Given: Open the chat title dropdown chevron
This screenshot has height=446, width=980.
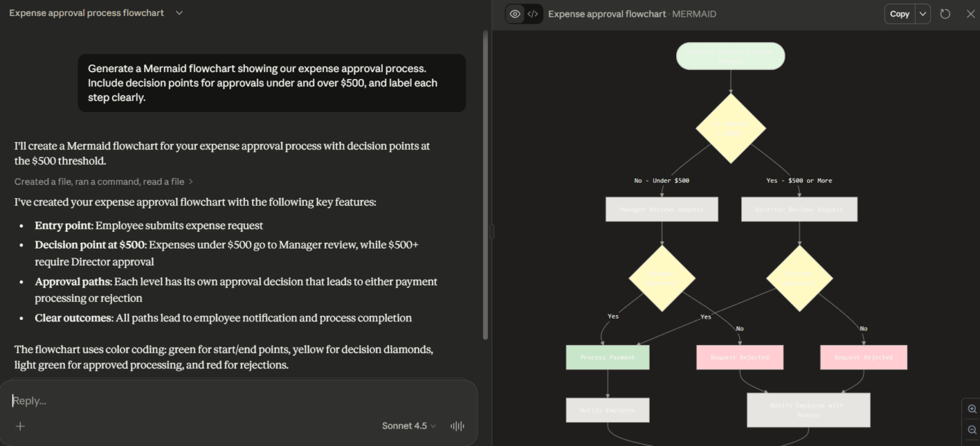Looking at the screenshot, I should (x=179, y=13).
